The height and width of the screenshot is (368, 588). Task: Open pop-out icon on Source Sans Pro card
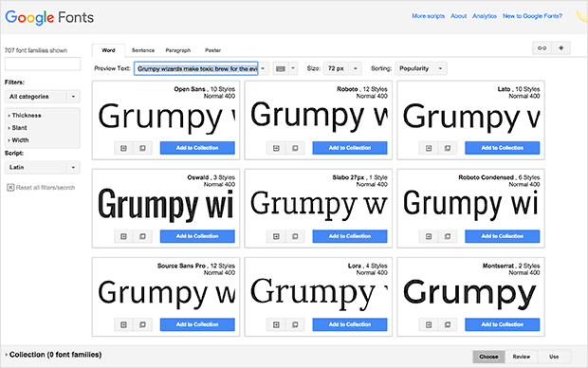[x=142, y=325]
